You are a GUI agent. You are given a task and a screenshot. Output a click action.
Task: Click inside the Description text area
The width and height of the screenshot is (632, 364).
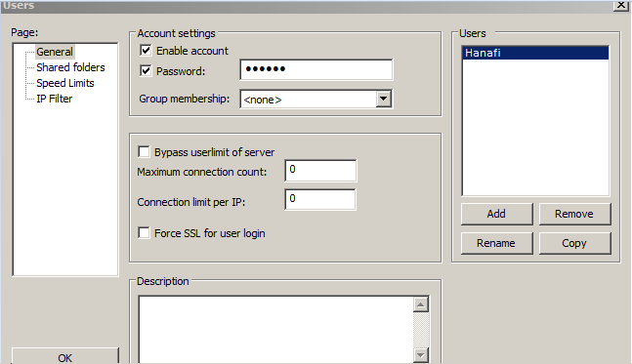pyautogui.click(x=275, y=330)
